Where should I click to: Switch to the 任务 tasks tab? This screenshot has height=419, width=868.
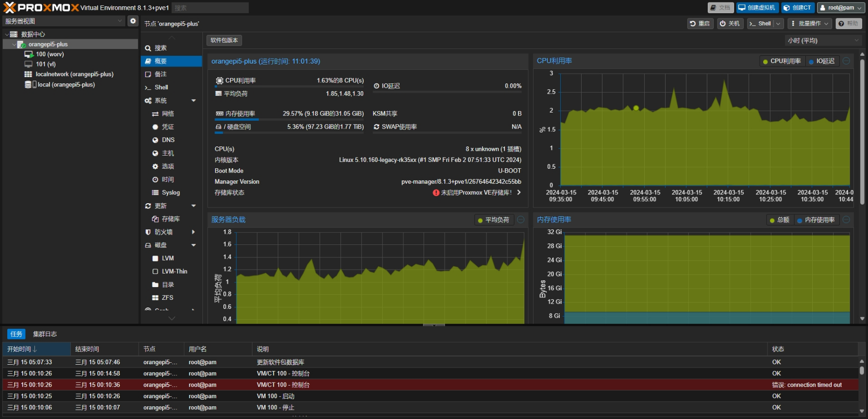[x=16, y=334]
